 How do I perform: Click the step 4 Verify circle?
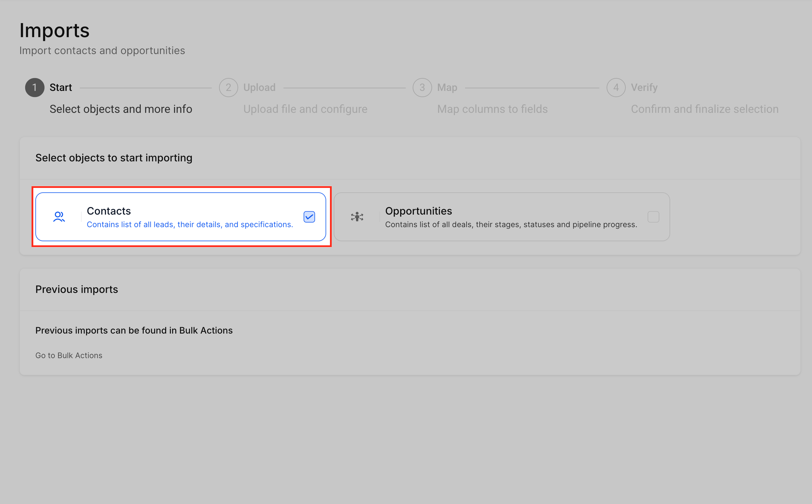616,88
